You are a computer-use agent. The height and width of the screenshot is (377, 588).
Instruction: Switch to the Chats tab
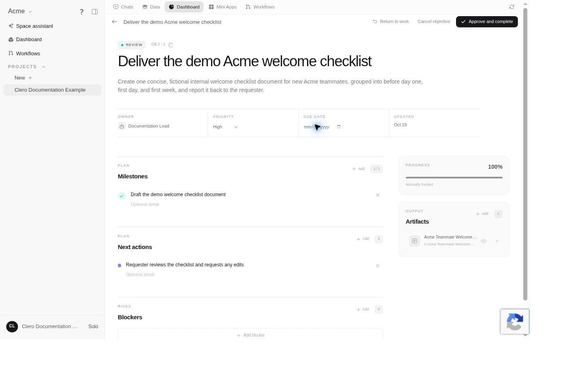pos(123,7)
